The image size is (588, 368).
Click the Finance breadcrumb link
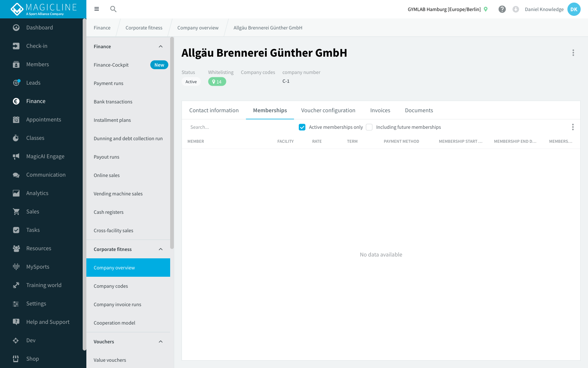(102, 28)
